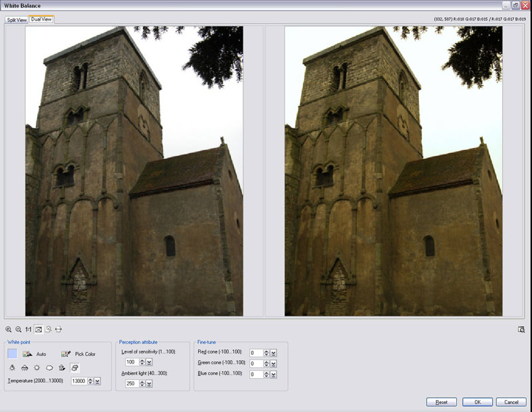Image resolution: width=532 pixels, height=412 pixels.
Task: Choose the tungsten bulb light preset
Action: (12, 367)
